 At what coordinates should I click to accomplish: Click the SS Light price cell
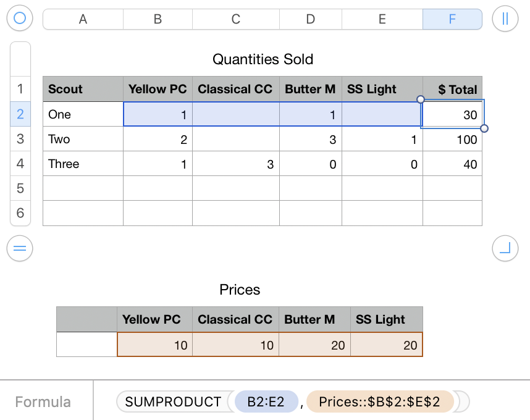(387, 345)
